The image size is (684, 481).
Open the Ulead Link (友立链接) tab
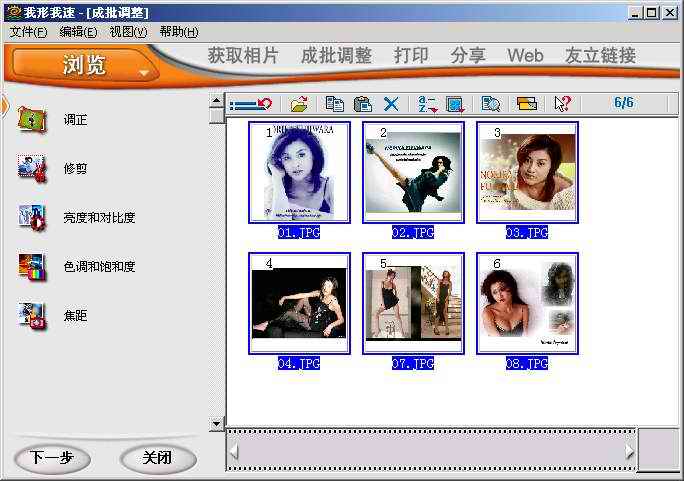[600, 55]
